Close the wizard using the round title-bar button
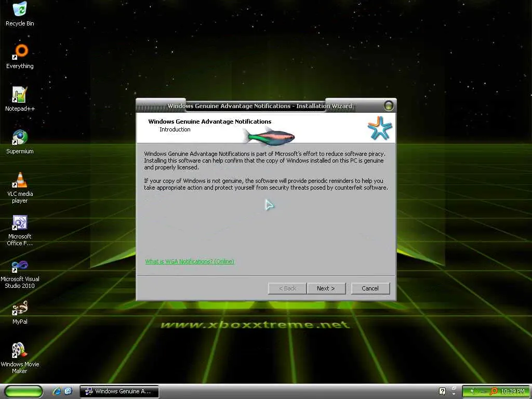532x399 pixels. pos(389,105)
